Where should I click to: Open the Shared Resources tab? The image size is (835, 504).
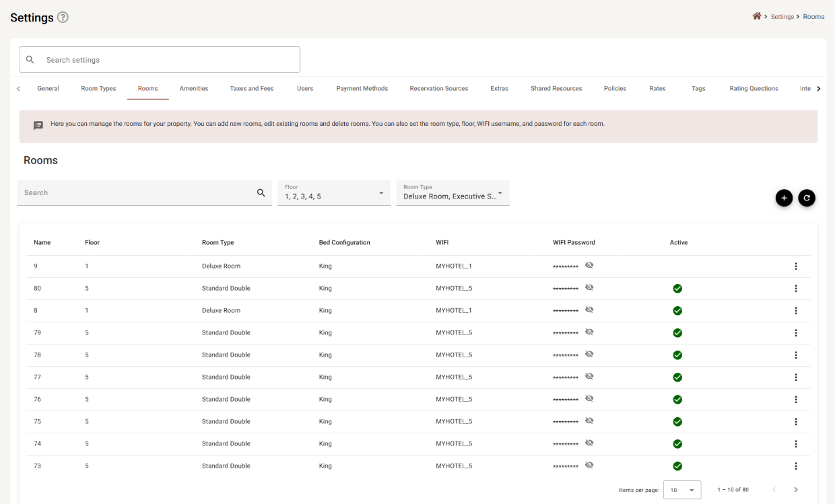pos(556,88)
